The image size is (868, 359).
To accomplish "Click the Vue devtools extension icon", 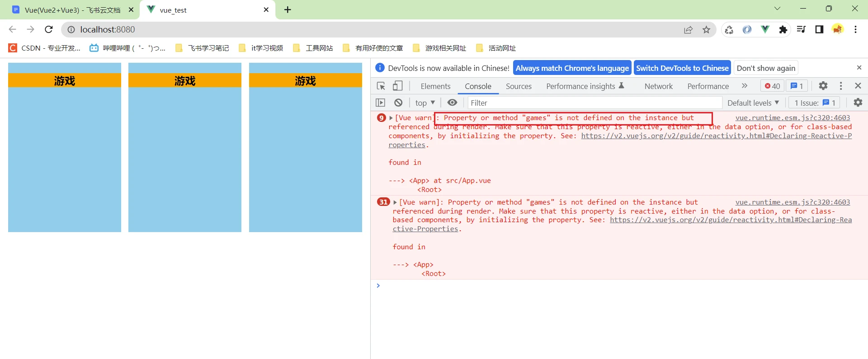I will [x=765, y=29].
